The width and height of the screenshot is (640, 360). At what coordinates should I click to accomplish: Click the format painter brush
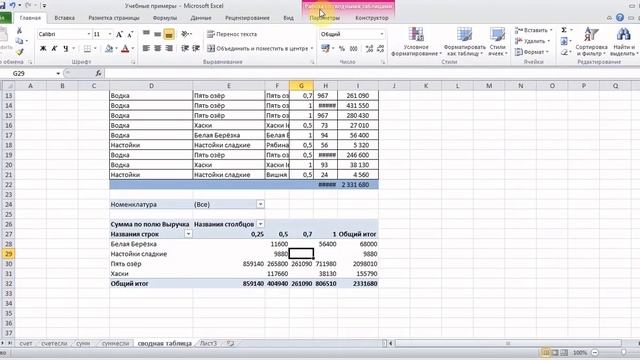pyautogui.click(x=19, y=52)
